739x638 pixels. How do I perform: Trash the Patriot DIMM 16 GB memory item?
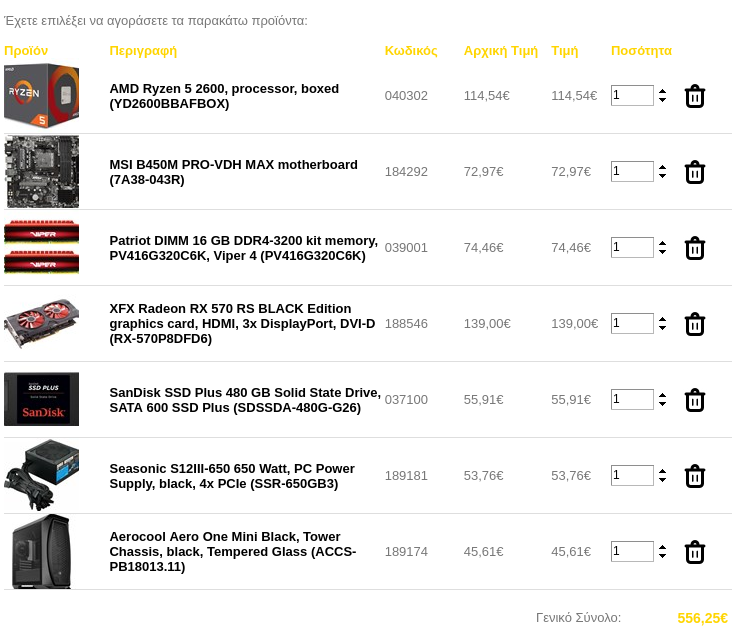click(x=694, y=248)
